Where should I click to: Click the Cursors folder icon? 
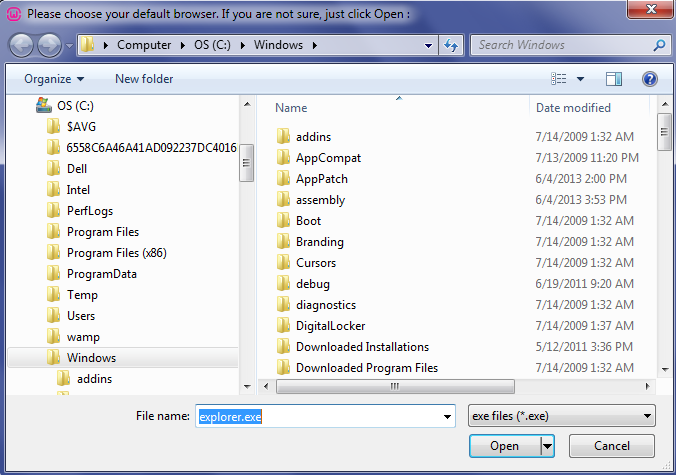pos(283,263)
